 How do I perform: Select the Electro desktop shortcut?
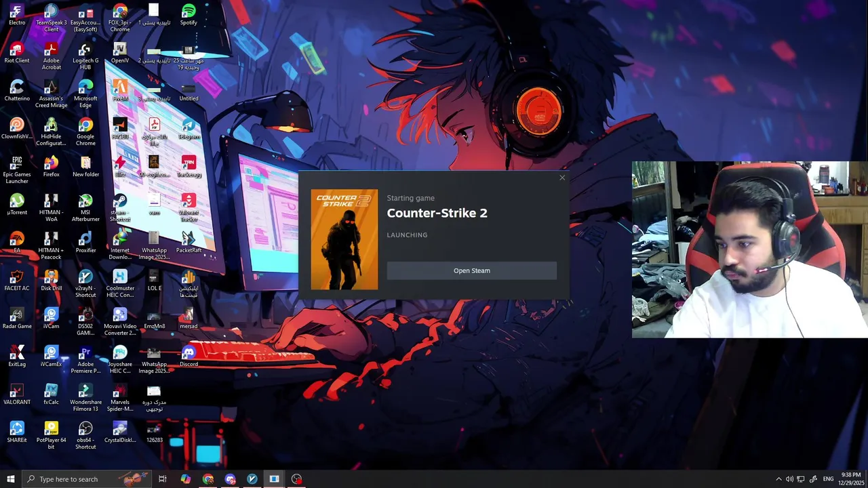pyautogui.click(x=17, y=15)
